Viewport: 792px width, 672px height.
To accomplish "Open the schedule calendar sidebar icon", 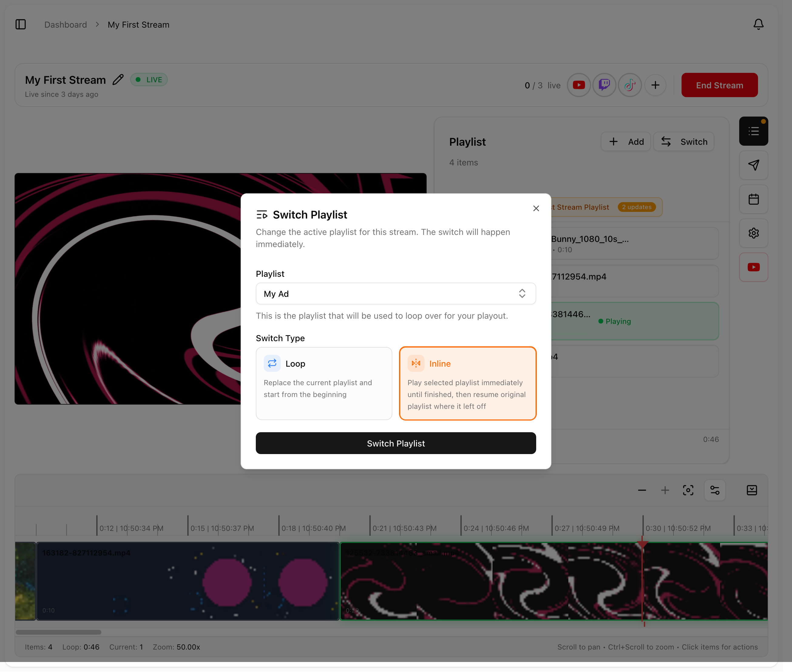I will tap(753, 199).
